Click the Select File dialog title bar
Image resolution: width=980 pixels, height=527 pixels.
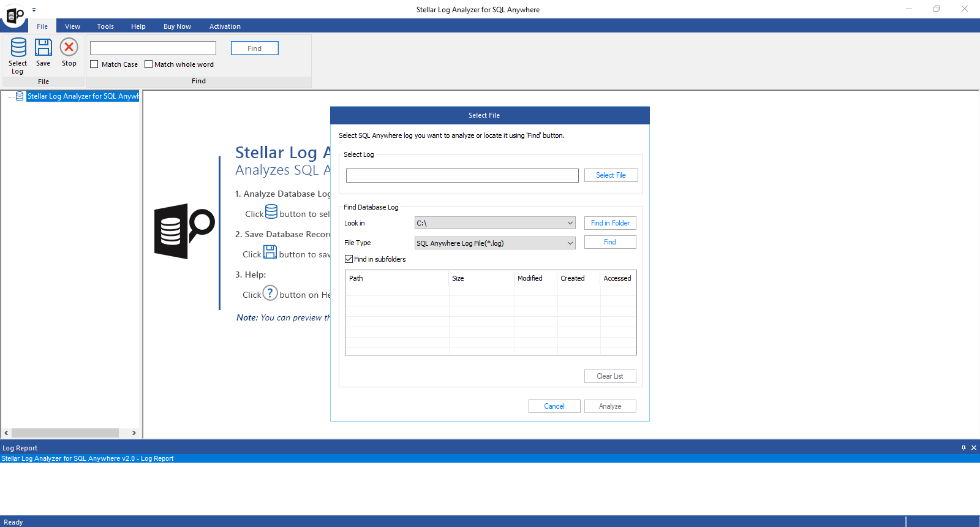click(490, 115)
